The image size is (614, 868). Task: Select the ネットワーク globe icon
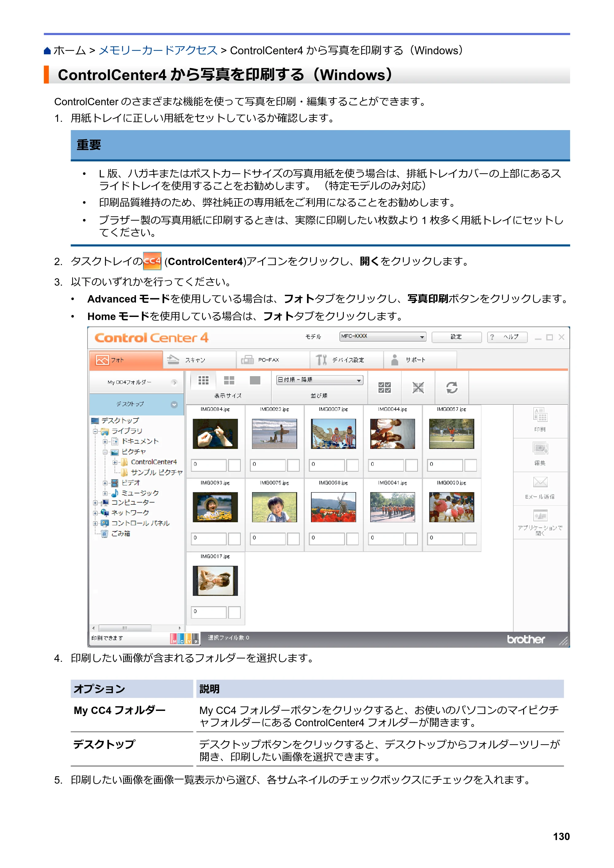coord(105,513)
